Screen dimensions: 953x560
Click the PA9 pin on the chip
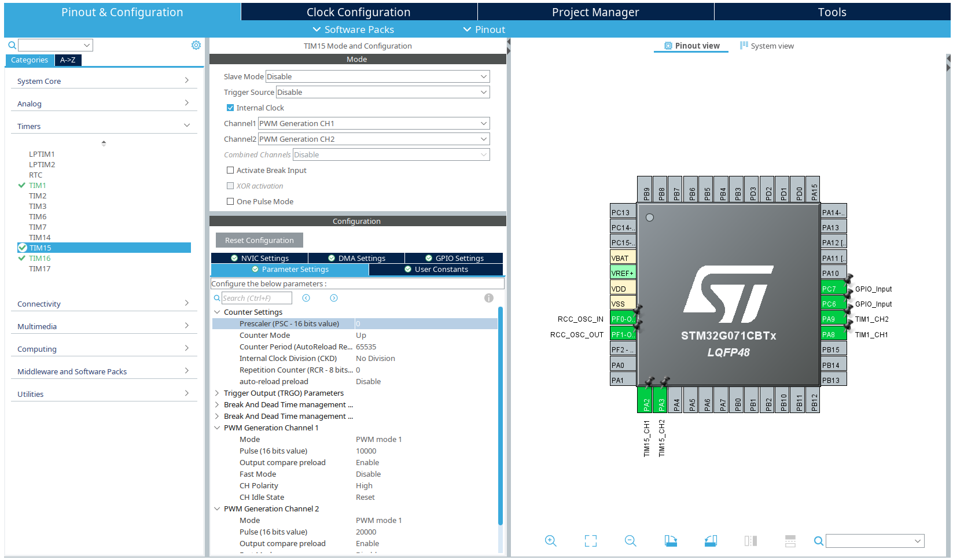pos(834,319)
